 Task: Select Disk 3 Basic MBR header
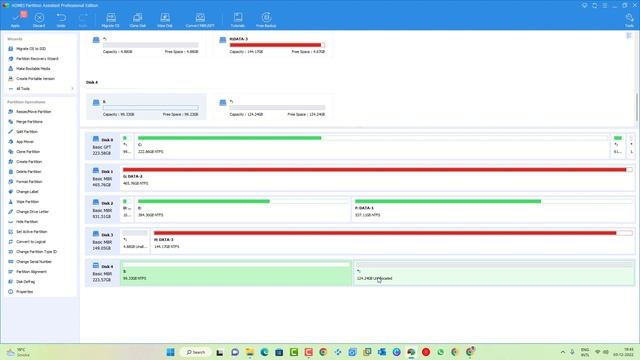click(102, 241)
